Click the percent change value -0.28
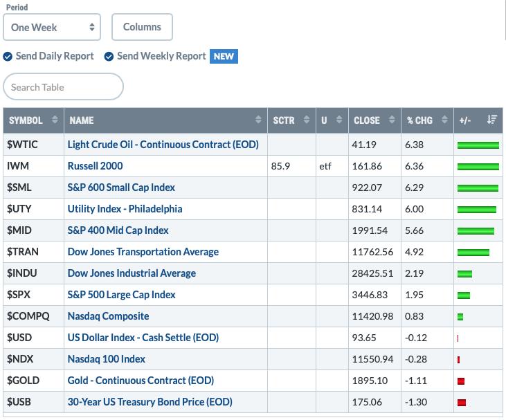The width and height of the screenshot is (506, 420). [416, 359]
